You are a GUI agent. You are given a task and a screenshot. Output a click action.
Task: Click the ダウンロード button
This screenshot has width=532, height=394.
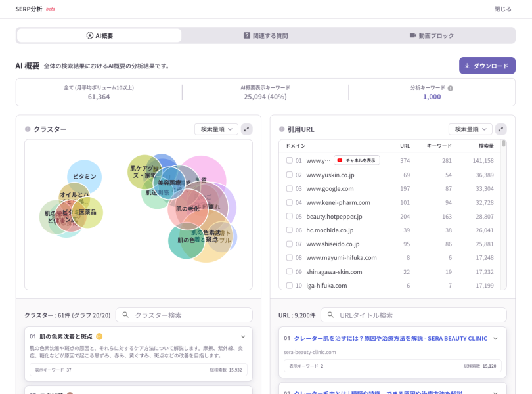[x=487, y=66]
